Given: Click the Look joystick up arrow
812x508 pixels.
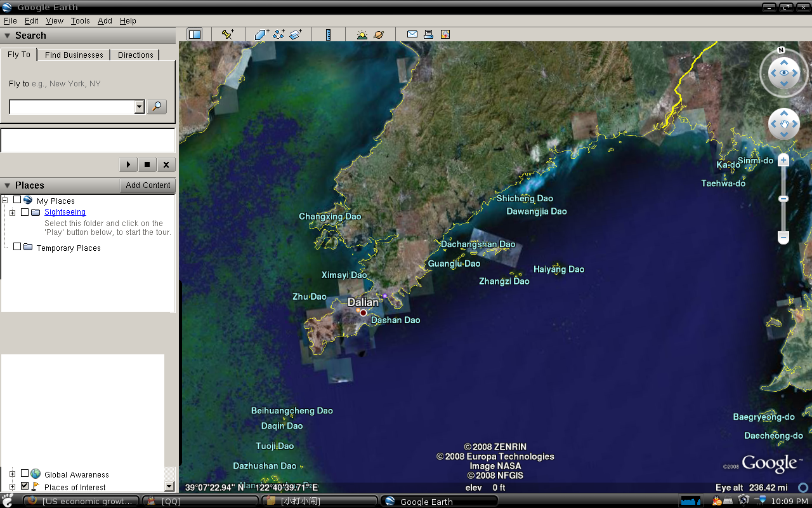Looking at the screenshot, I should point(784,62).
